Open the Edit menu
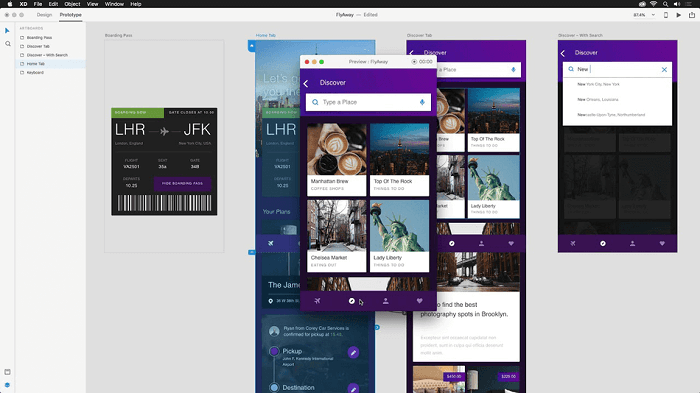This screenshot has width=700, height=393. pyautogui.click(x=53, y=4)
